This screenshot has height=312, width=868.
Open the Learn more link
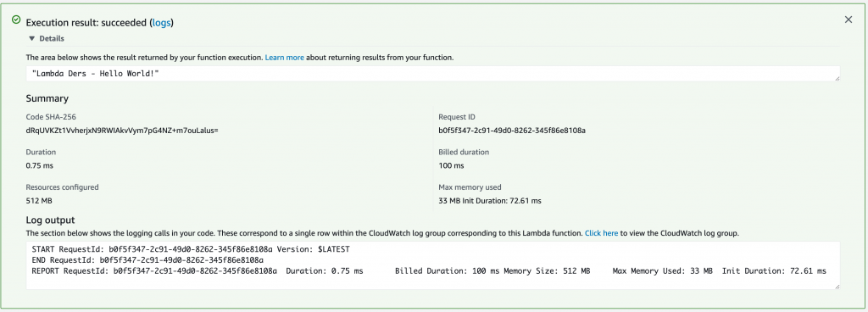click(x=285, y=58)
